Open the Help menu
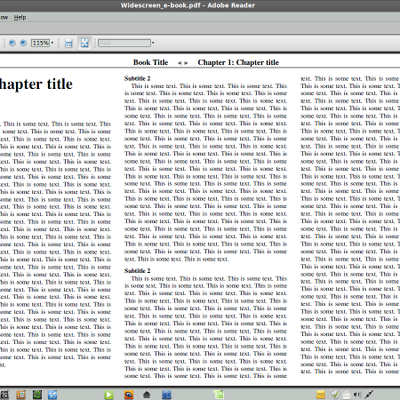 tap(20, 17)
